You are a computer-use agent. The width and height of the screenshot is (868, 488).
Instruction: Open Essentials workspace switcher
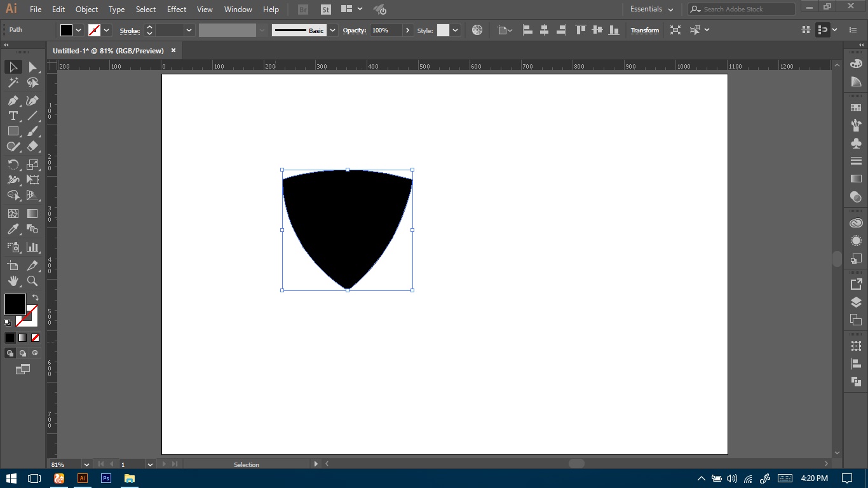click(651, 9)
